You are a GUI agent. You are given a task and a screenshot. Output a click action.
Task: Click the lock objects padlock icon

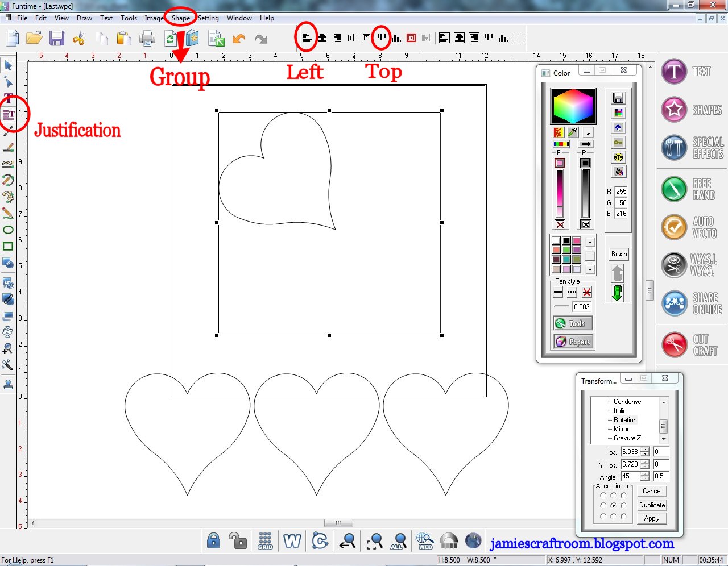point(213,540)
